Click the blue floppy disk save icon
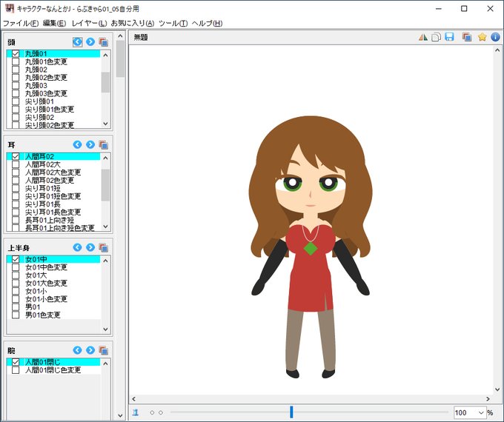Screen dimensions: 504x422 tap(449, 37)
